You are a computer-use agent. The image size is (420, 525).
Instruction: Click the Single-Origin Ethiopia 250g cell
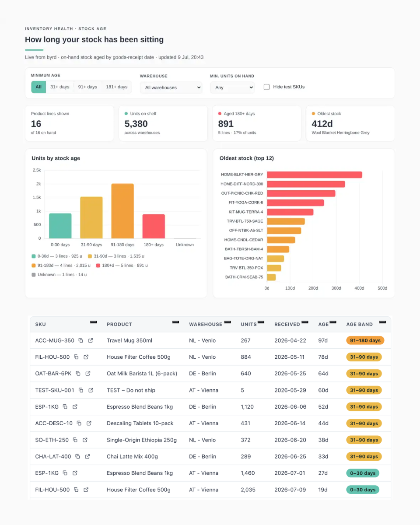point(142,440)
